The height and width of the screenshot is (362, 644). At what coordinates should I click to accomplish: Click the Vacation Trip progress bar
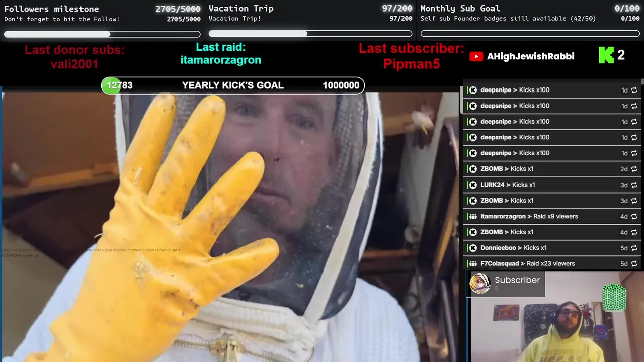pos(310,34)
